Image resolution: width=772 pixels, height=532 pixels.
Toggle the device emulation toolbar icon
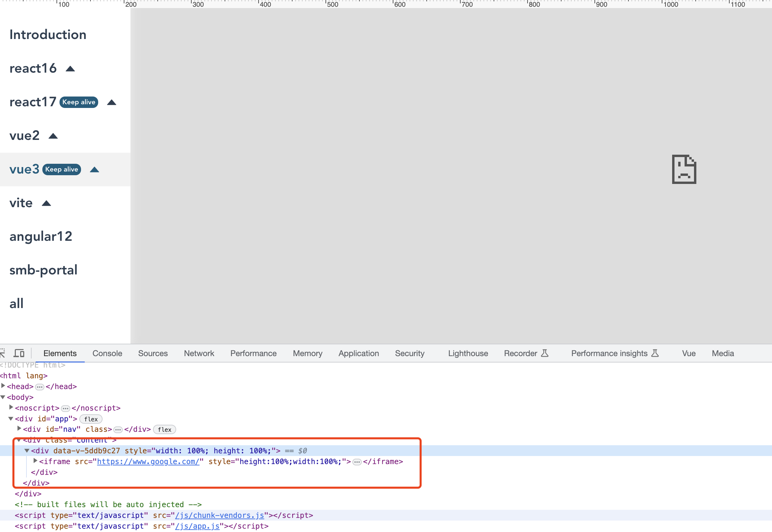(x=19, y=353)
